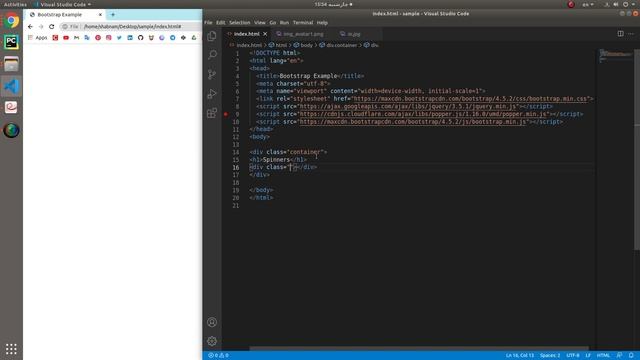
Task: Open the Terminal menu
Action: pyautogui.click(x=303, y=23)
